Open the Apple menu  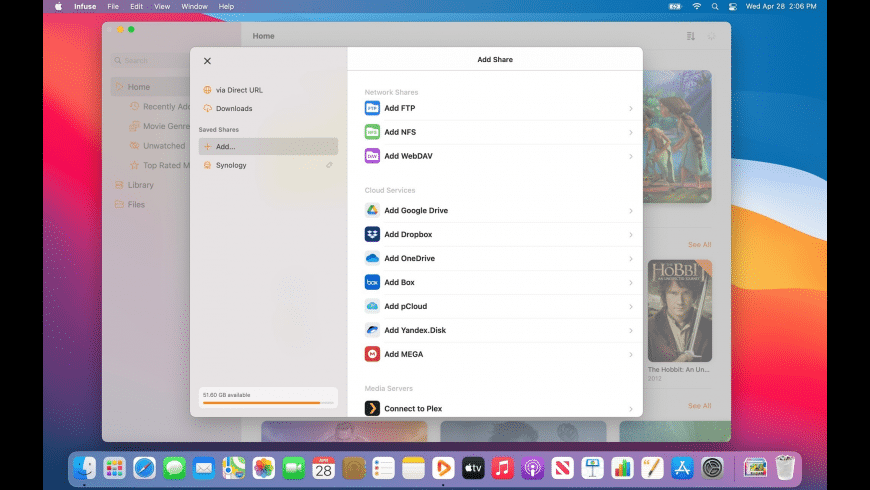coord(58,7)
